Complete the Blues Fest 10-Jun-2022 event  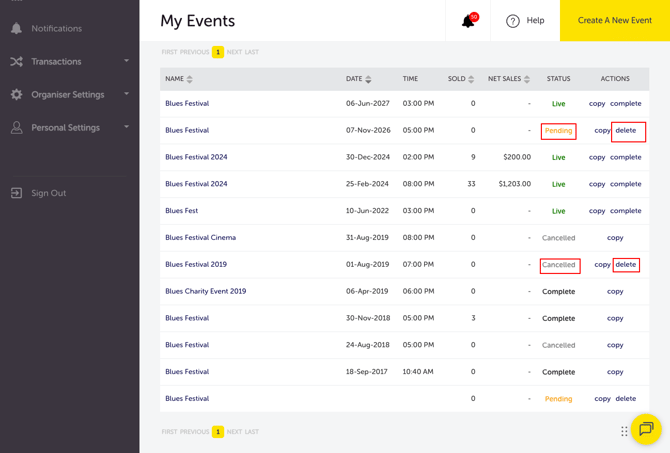(626, 211)
